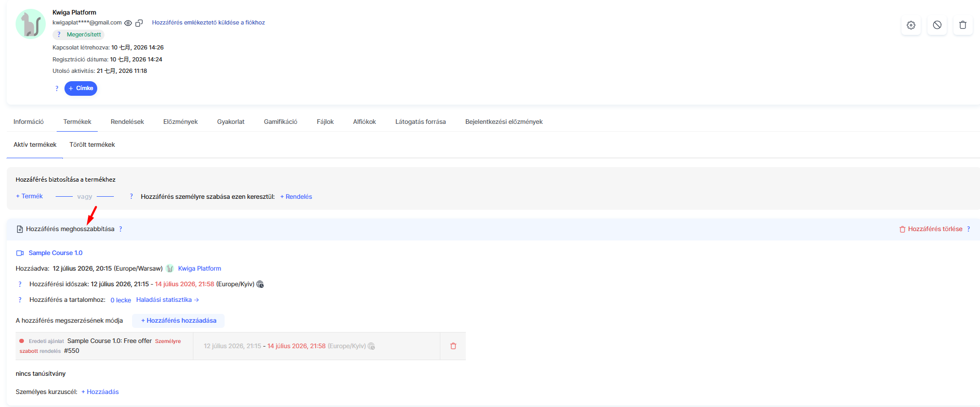
Task: Open the Bejelentkezési előzmények tab
Action: pos(504,122)
